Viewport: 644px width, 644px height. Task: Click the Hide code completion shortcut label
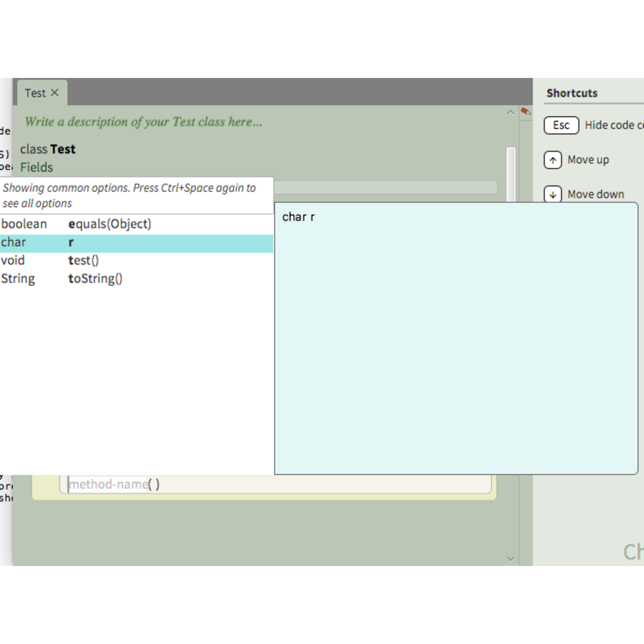613,125
